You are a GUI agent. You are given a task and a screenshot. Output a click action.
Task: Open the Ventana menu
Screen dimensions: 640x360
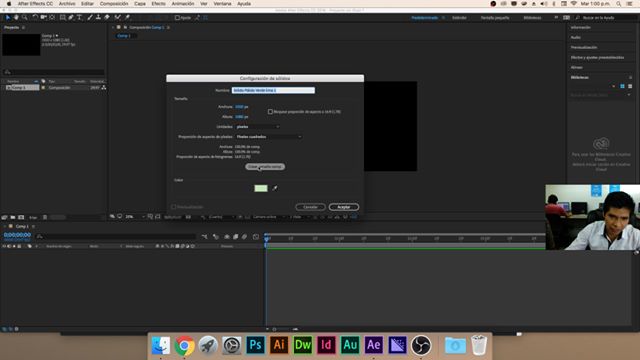(222, 4)
